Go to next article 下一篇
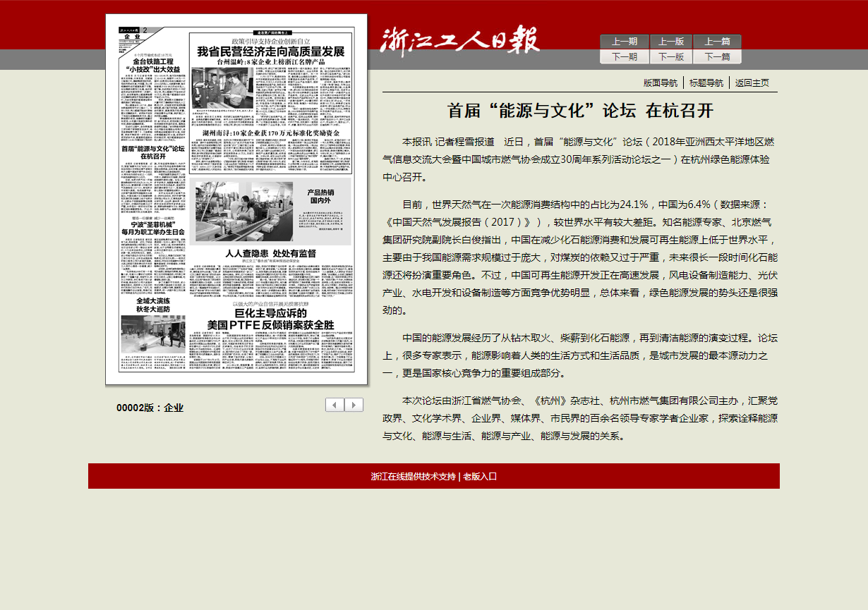This screenshot has height=610, width=868. point(717,57)
